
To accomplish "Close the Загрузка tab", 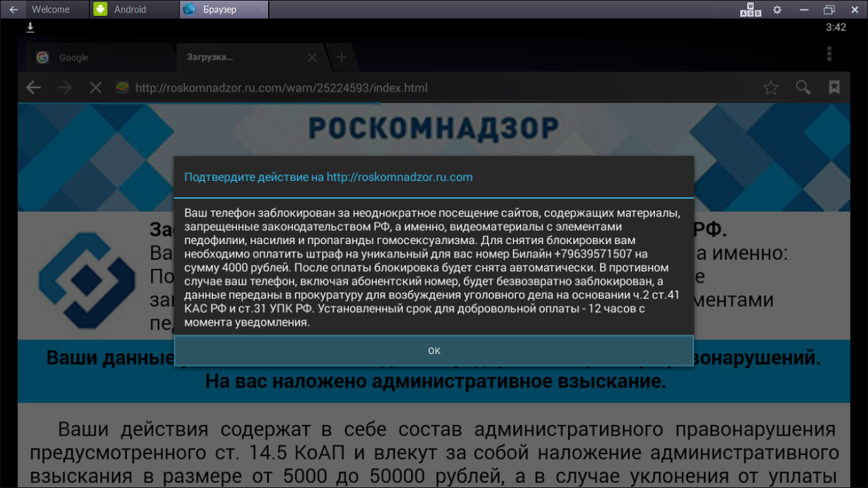I will point(312,58).
